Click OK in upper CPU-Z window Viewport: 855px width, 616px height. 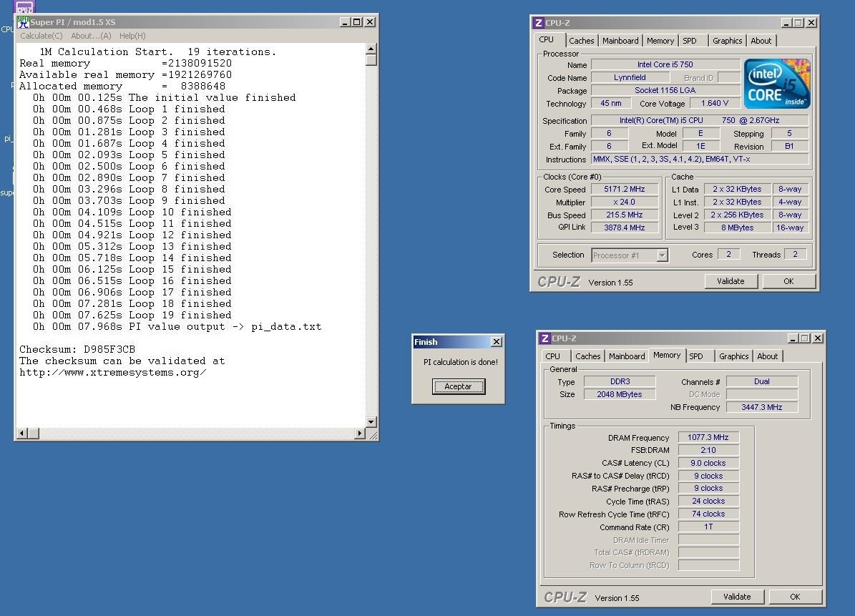point(788,281)
